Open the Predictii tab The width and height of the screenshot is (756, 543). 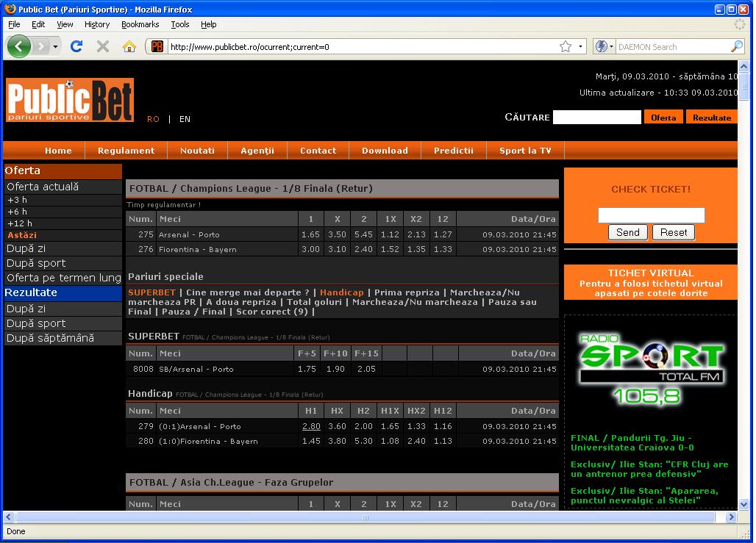(x=454, y=151)
